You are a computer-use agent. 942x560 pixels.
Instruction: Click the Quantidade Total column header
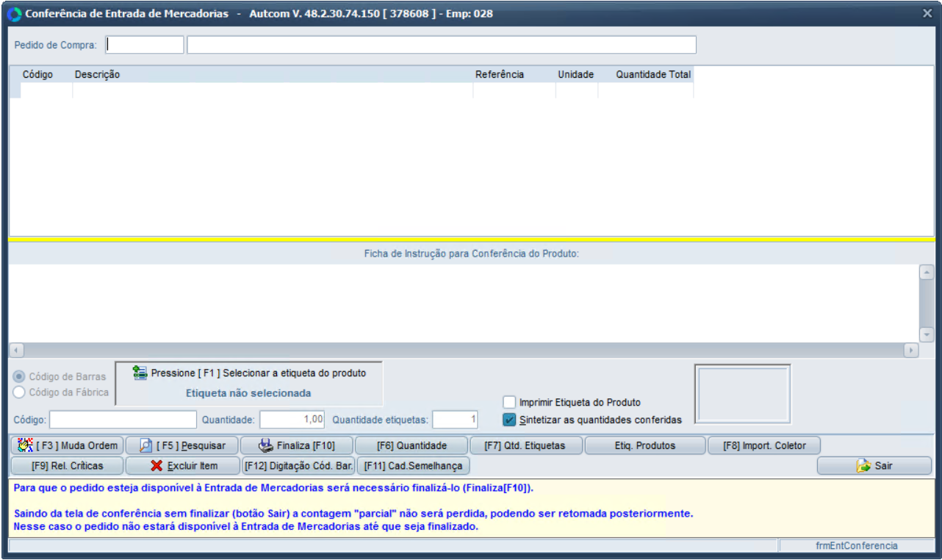tap(646, 74)
